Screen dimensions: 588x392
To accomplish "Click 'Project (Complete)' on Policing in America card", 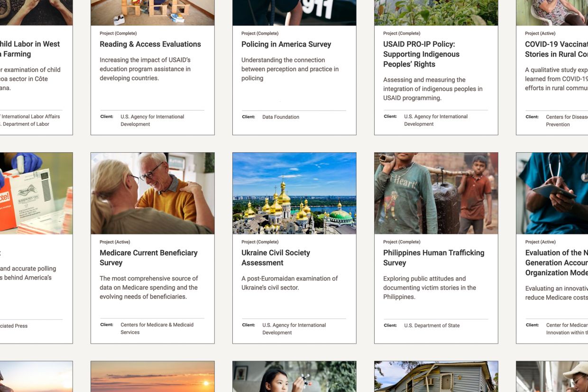I will click(x=260, y=33).
